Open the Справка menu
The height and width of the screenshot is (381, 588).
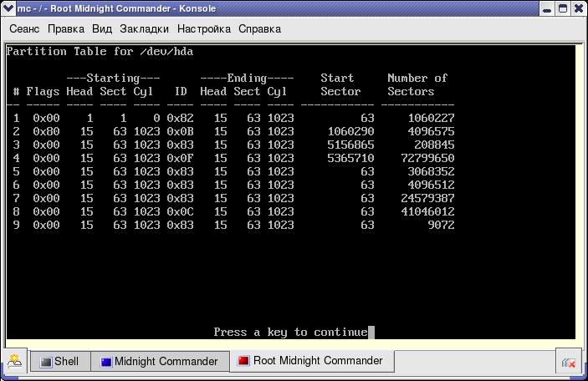point(259,29)
